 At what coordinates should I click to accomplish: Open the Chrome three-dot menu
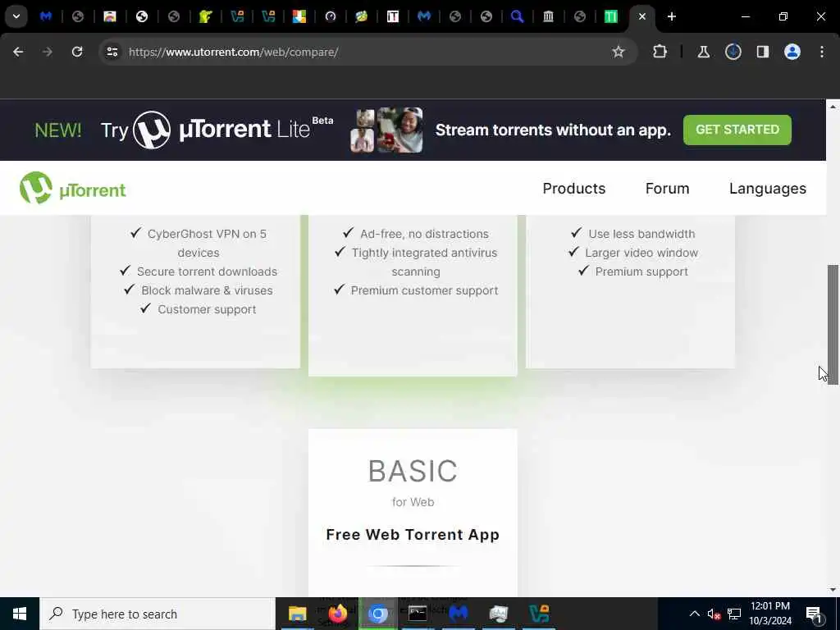coord(822,52)
